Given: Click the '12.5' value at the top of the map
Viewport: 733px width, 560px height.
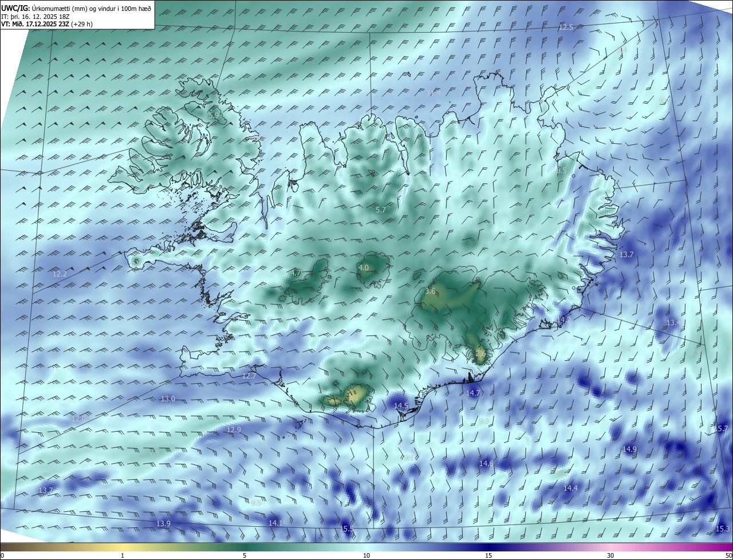Looking at the screenshot, I should tap(566, 27).
